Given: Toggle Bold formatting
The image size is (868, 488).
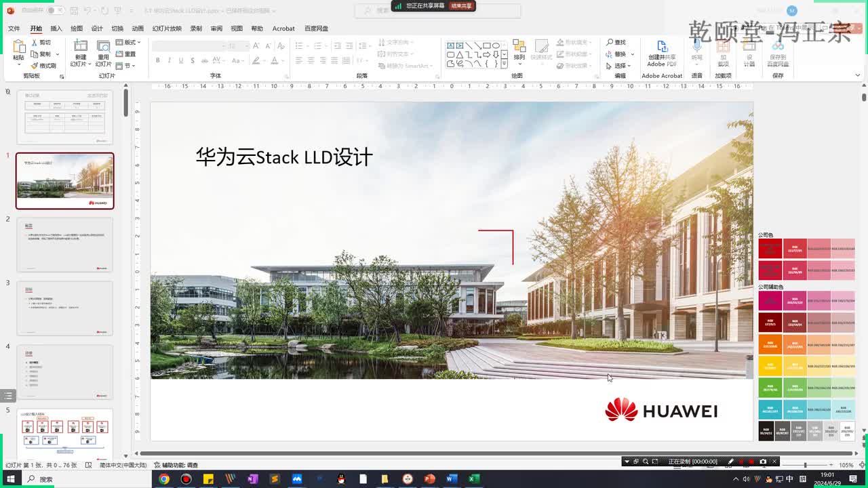Looking at the screenshot, I should click(158, 60).
